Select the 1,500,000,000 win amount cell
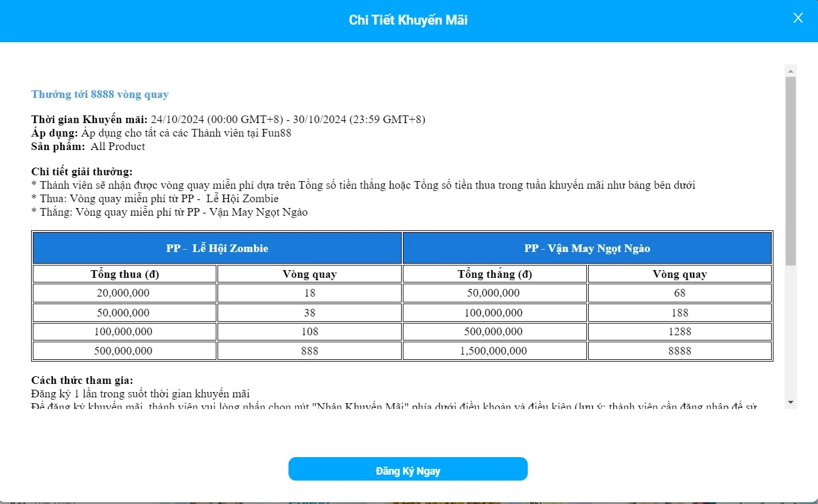Viewport: 818px width, 504px height. (494, 351)
